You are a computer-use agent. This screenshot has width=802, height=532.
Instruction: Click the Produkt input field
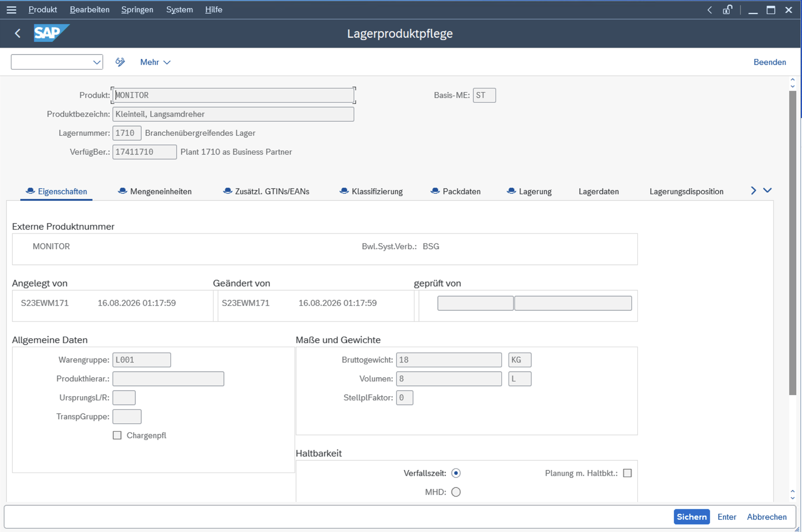233,95
